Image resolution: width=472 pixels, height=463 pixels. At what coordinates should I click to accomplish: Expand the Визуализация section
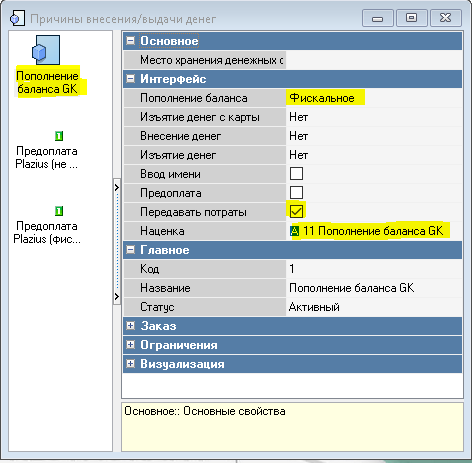[131, 364]
